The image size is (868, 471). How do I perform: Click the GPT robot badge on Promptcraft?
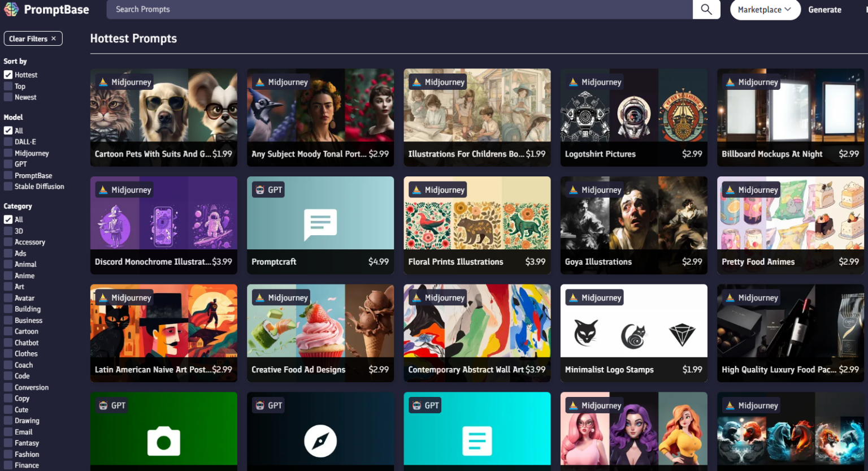(x=261, y=190)
